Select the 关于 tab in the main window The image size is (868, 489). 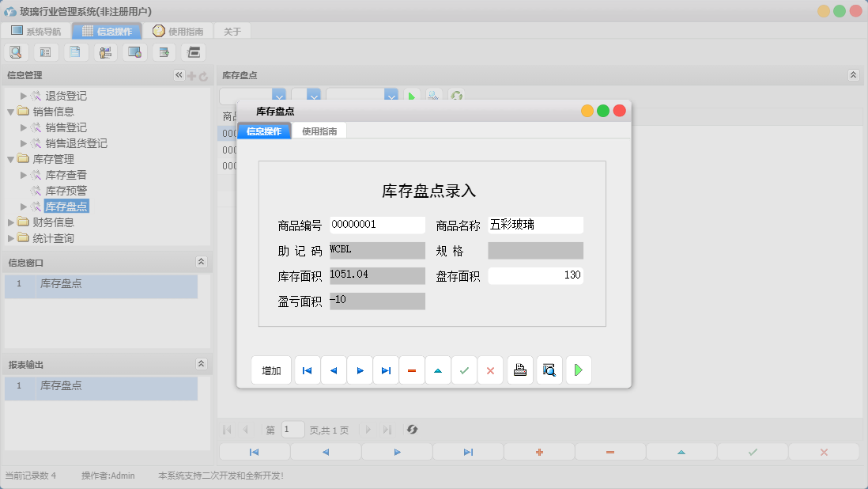(x=232, y=30)
